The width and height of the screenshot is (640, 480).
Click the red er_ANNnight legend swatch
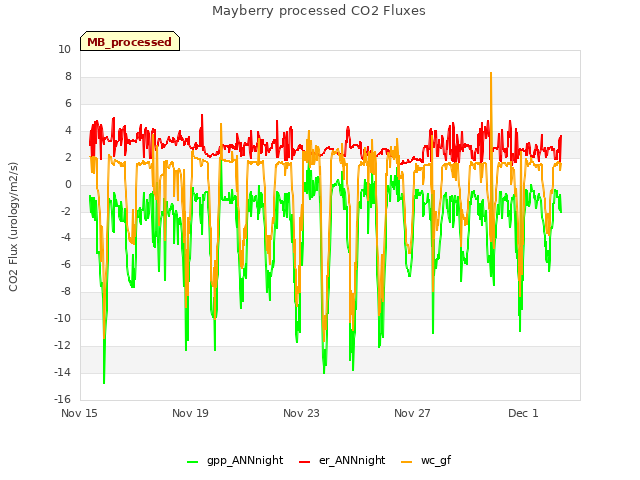(304, 462)
